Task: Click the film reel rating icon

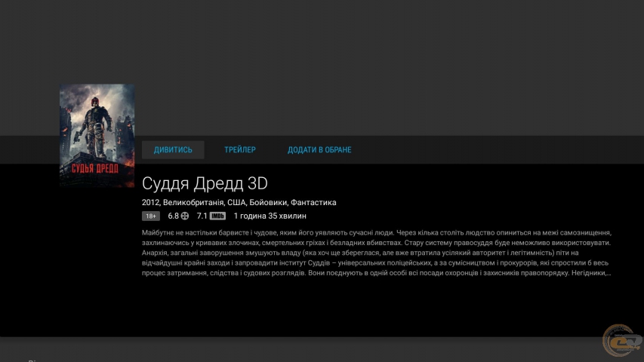Action: click(185, 216)
